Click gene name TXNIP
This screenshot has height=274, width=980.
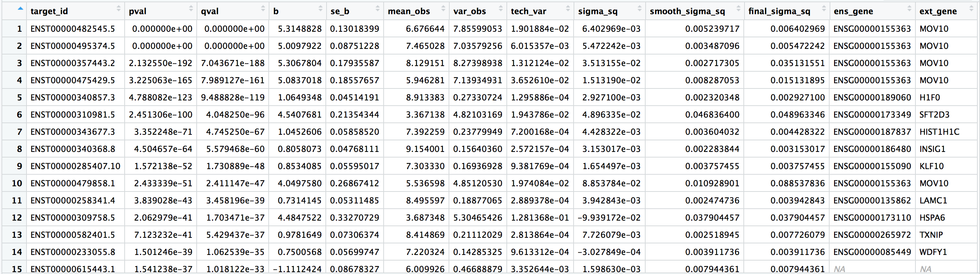pyautogui.click(x=931, y=234)
